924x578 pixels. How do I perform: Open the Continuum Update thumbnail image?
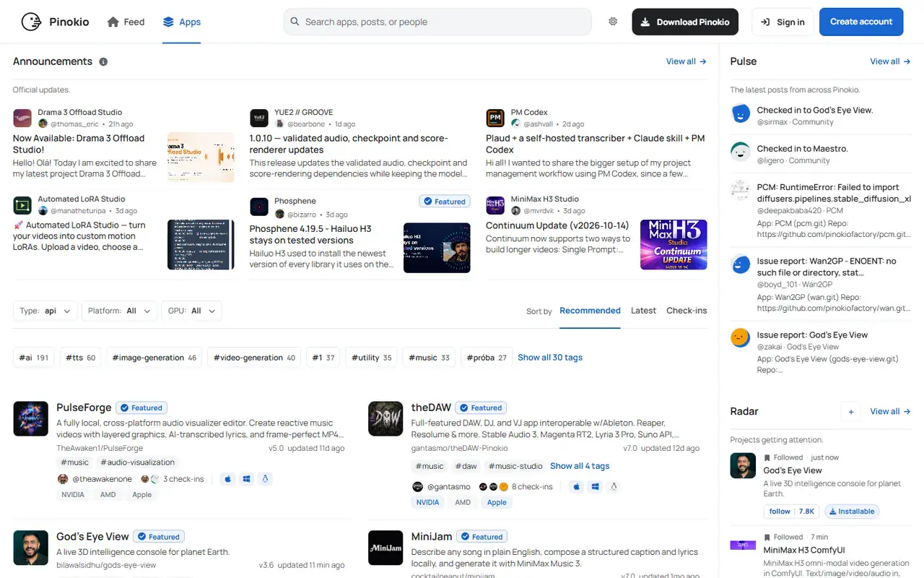click(674, 245)
